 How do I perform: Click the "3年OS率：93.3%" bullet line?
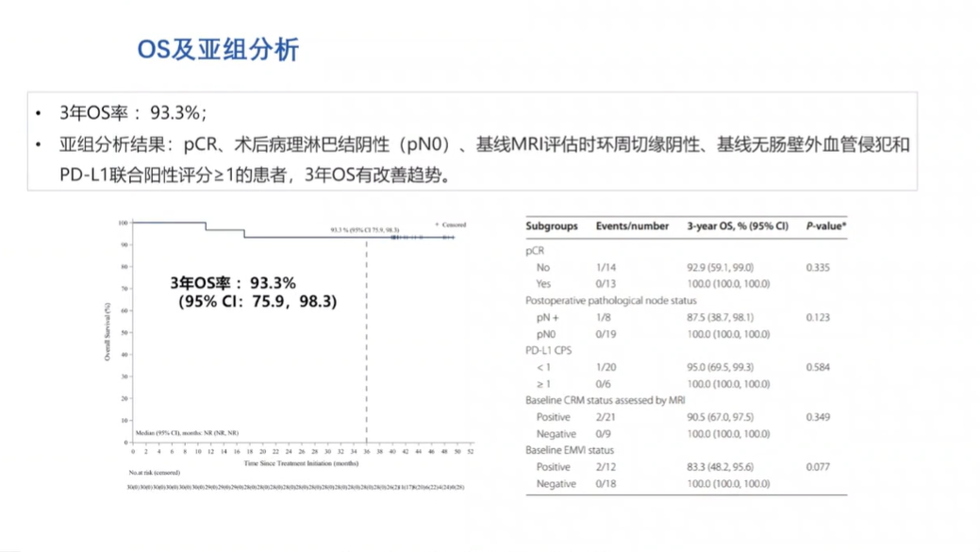132,113
